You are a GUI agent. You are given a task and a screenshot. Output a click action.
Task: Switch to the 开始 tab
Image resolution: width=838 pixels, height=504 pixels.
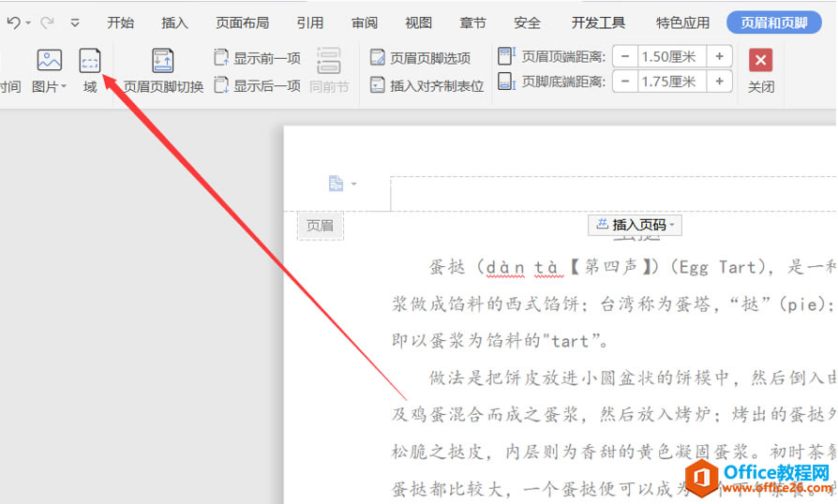(x=120, y=23)
